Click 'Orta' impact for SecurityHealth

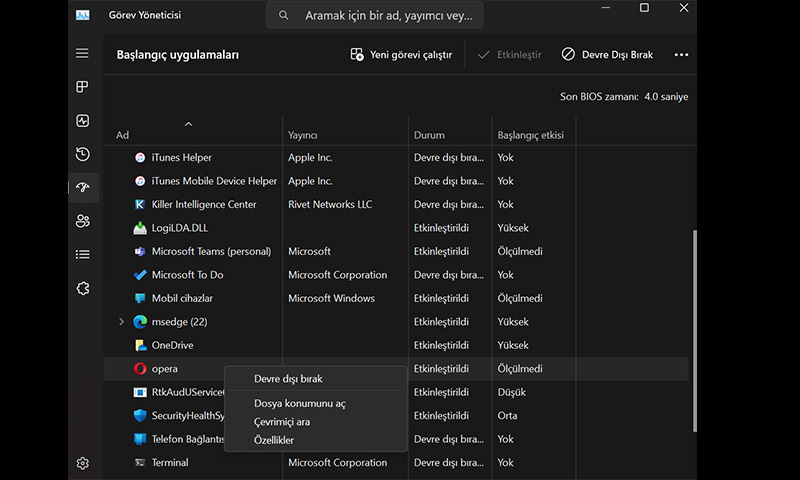[507, 416]
